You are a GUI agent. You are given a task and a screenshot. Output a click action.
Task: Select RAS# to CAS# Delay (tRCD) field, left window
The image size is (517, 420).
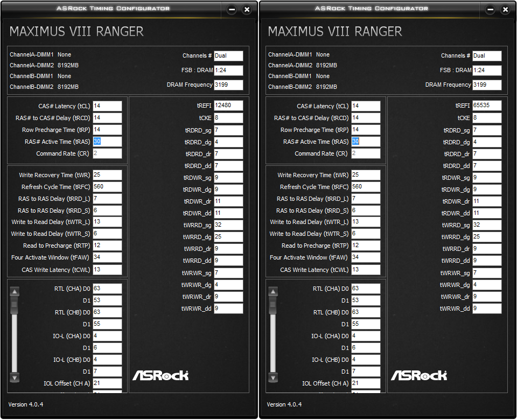coord(107,118)
